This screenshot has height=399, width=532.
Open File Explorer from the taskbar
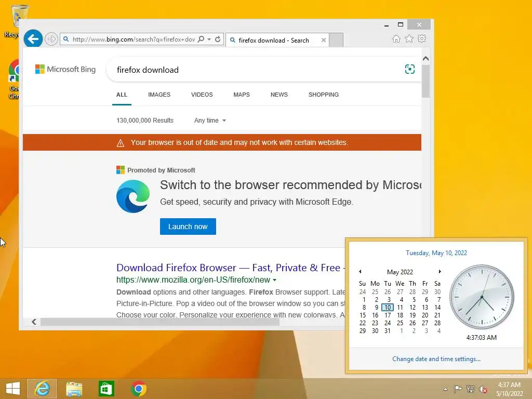[x=74, y=389]
